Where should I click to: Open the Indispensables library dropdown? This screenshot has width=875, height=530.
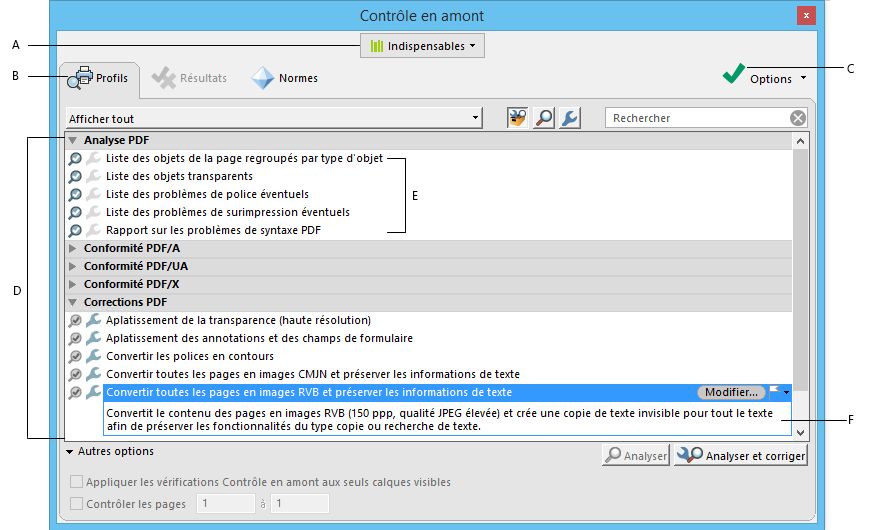(x=422, y=46)
